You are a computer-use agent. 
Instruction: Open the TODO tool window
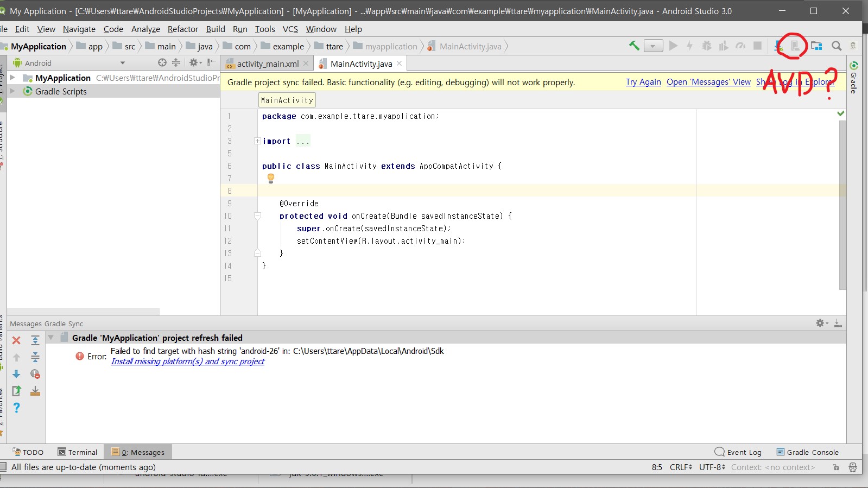click(28, 452)
